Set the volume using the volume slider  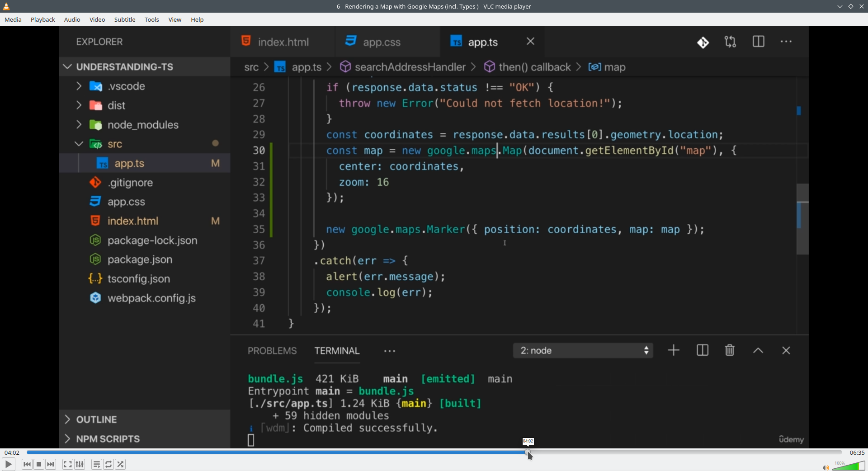(x=849, y=466)
